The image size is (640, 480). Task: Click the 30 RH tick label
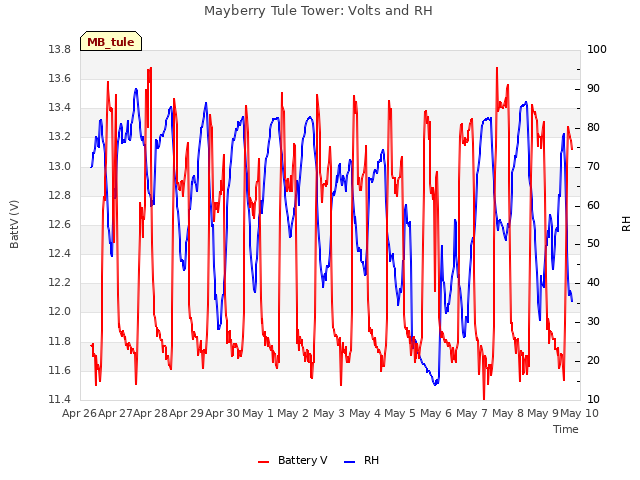pos(593,321)
